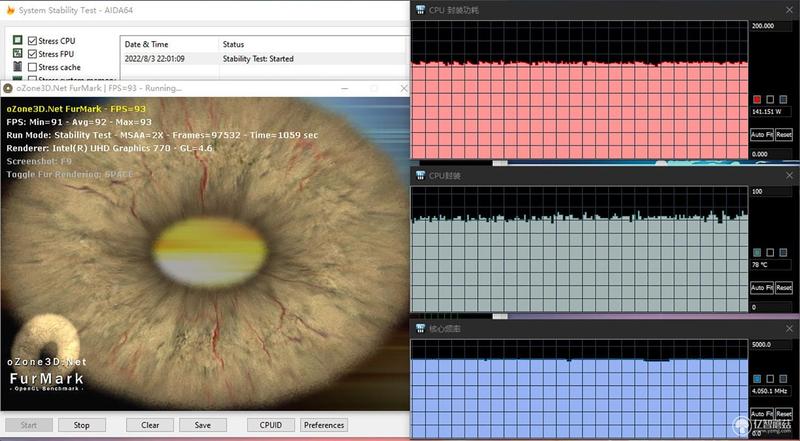
Task: Click the Run Mode: Stability Test line
Action: 162,135
